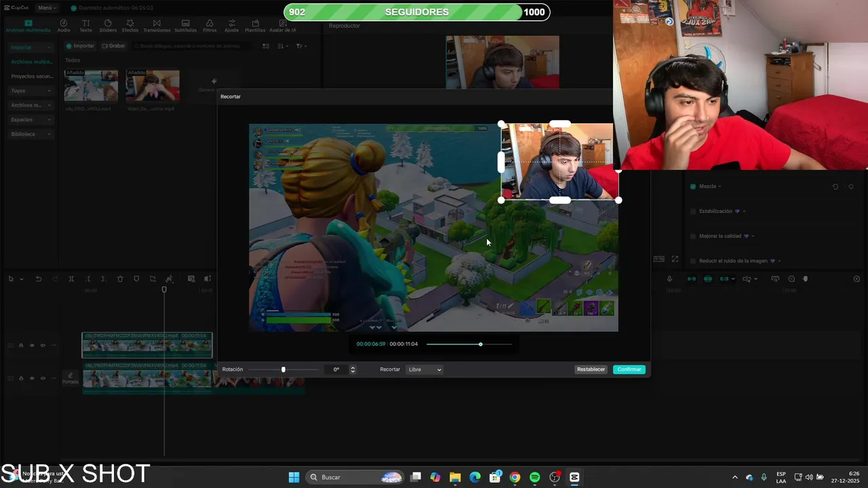
Task: Click the rotation degree input field
Action: [x=336, y=369]
